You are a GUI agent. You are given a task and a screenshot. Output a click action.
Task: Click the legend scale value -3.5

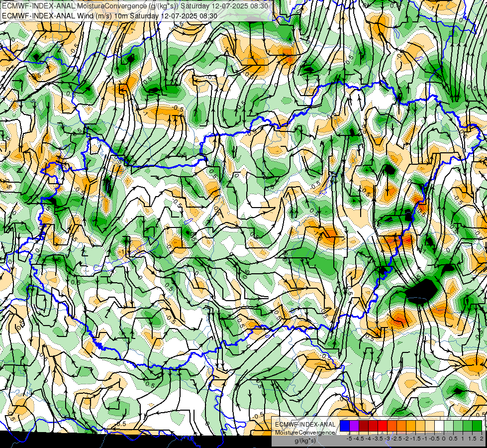[x=378, y=439]
